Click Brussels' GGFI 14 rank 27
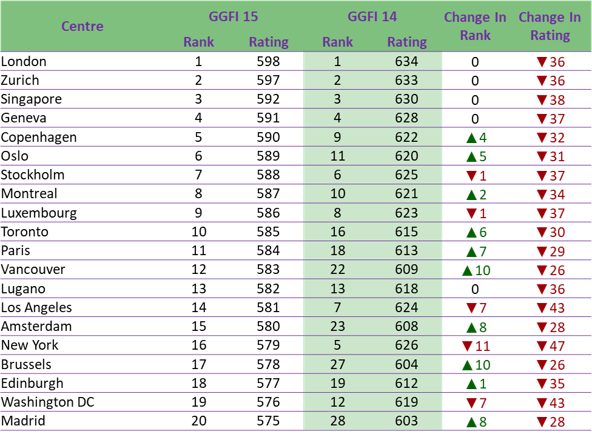 (x=338, y=364)
